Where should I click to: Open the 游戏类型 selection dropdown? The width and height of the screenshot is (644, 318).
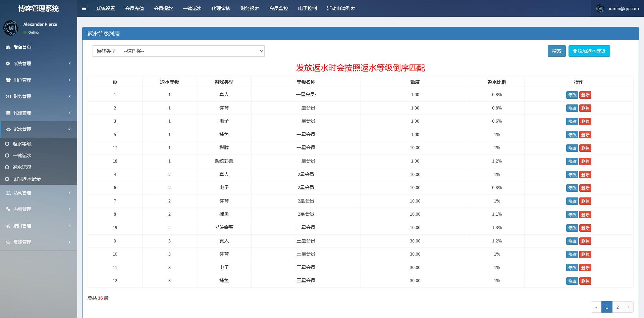[192, 51]
